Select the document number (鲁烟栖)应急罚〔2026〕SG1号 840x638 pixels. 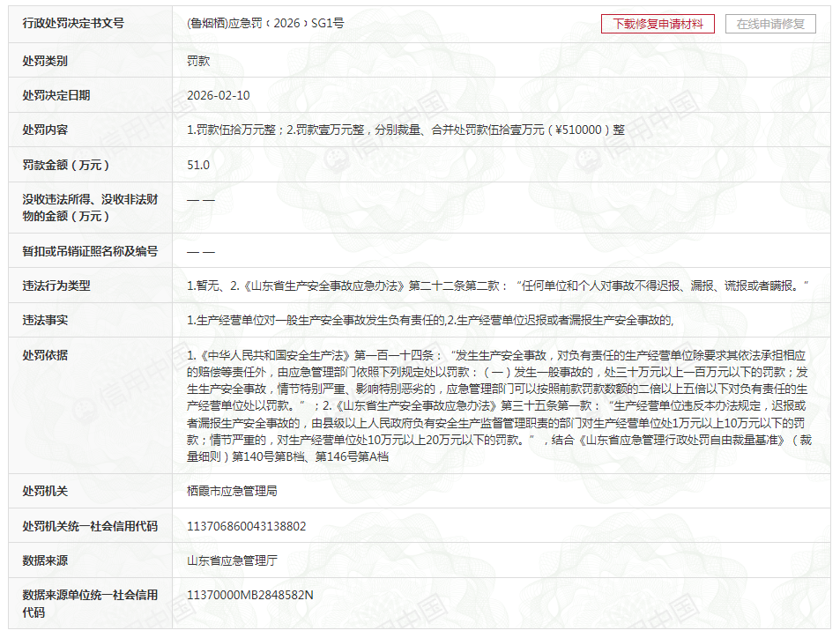(265, 24)
